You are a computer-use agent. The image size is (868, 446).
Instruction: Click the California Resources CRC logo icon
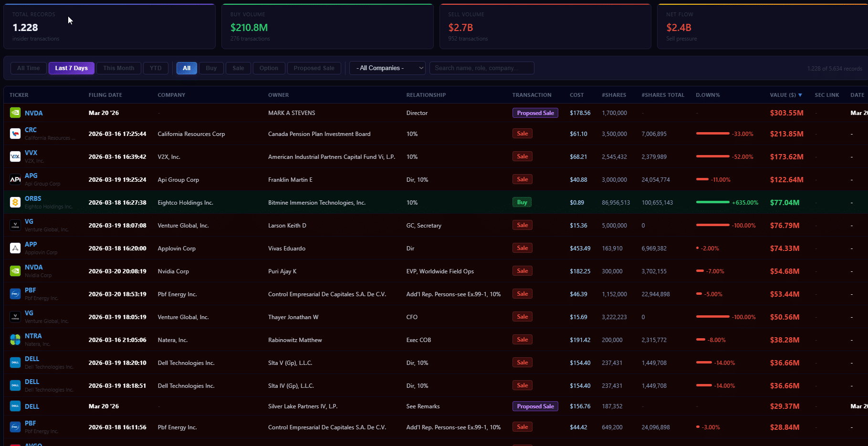(x=15, y=134)
